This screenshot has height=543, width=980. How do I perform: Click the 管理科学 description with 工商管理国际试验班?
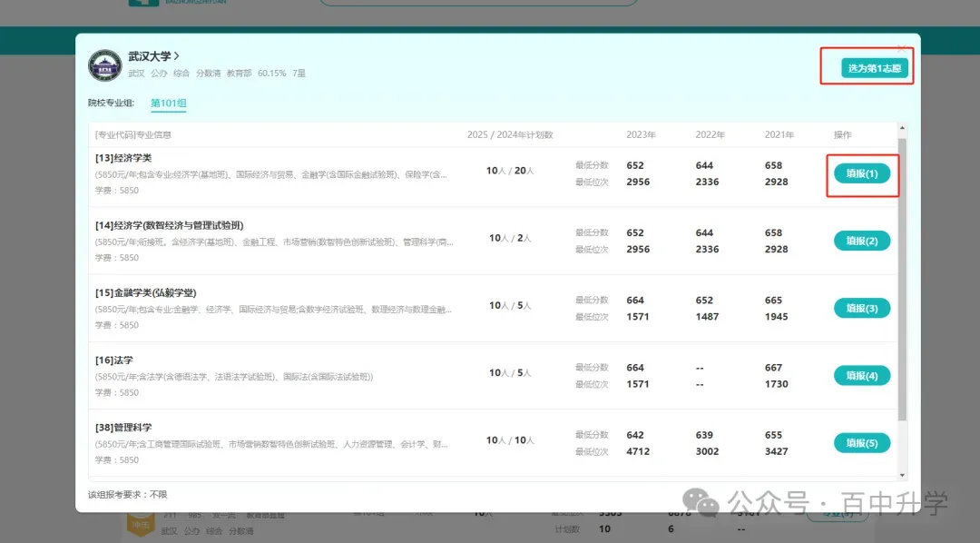tap(271, 444)
